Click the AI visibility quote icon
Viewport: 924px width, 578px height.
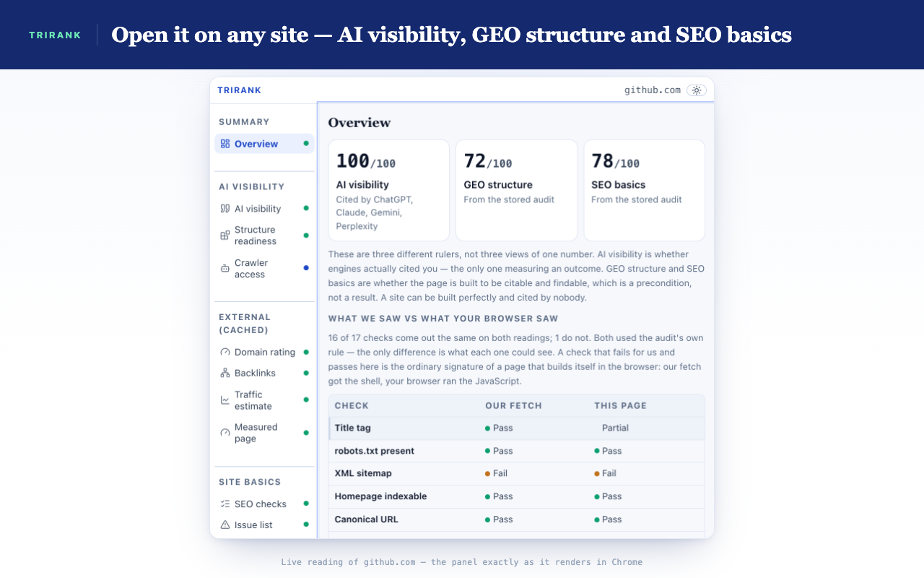[225, 209]
